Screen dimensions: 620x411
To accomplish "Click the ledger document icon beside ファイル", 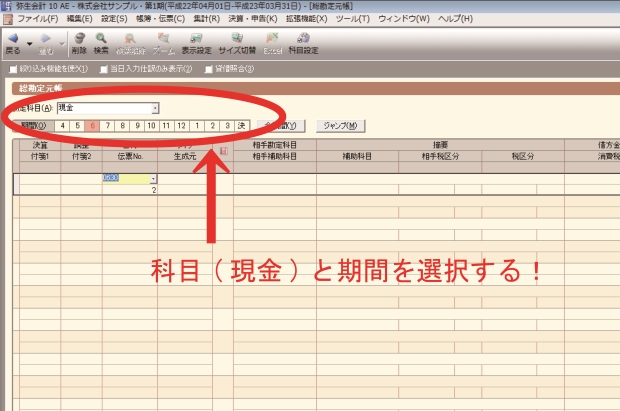I will point(8,19).
